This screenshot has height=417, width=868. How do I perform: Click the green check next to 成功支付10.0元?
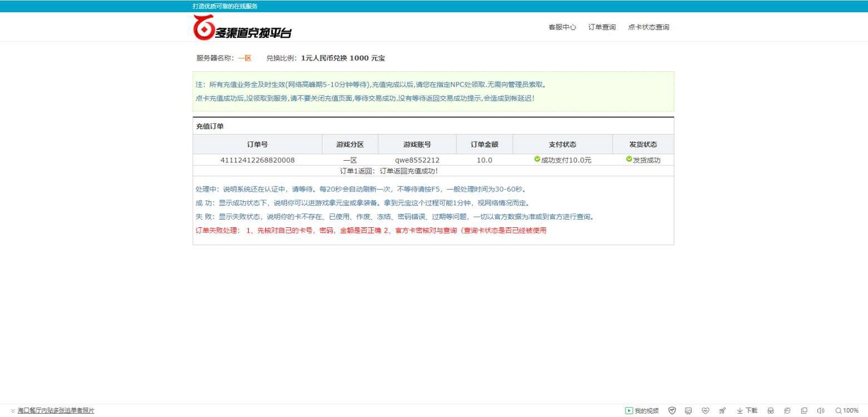tap(537, 159)
